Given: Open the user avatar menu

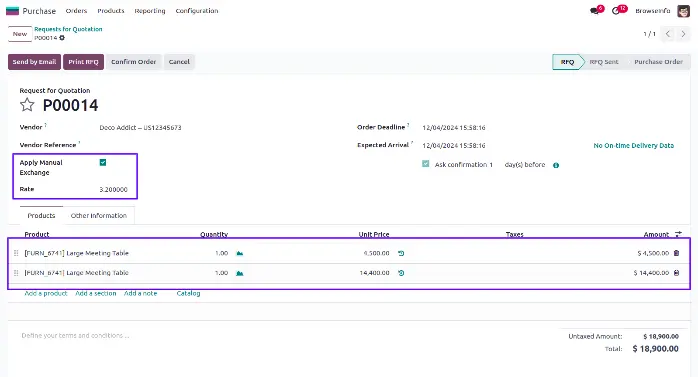Looking at the screenshot, I should 683,11.
